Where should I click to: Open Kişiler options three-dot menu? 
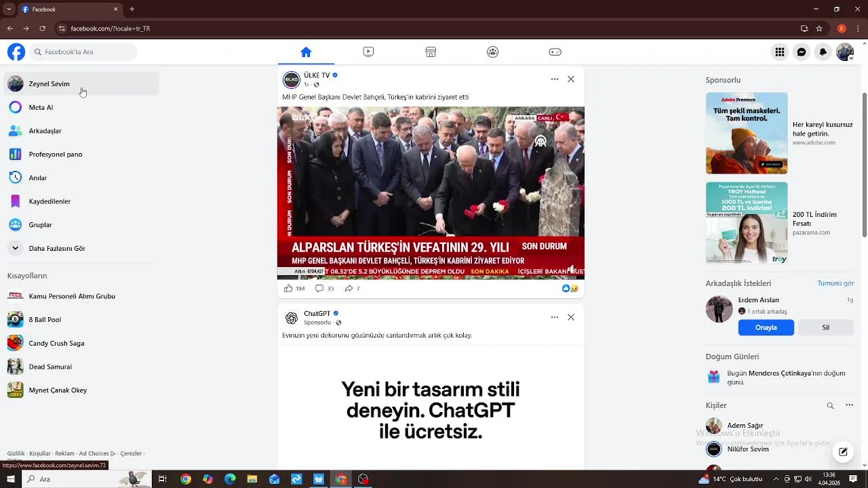[849, 405]
